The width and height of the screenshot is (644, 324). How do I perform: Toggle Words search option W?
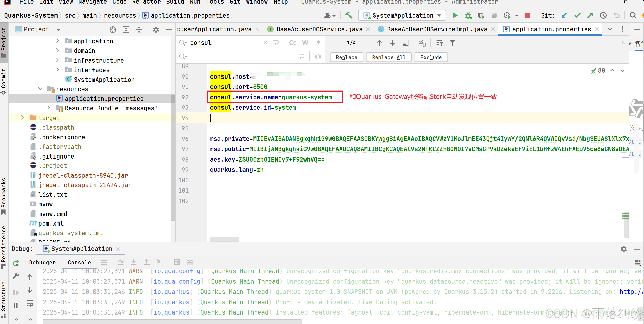305,43
